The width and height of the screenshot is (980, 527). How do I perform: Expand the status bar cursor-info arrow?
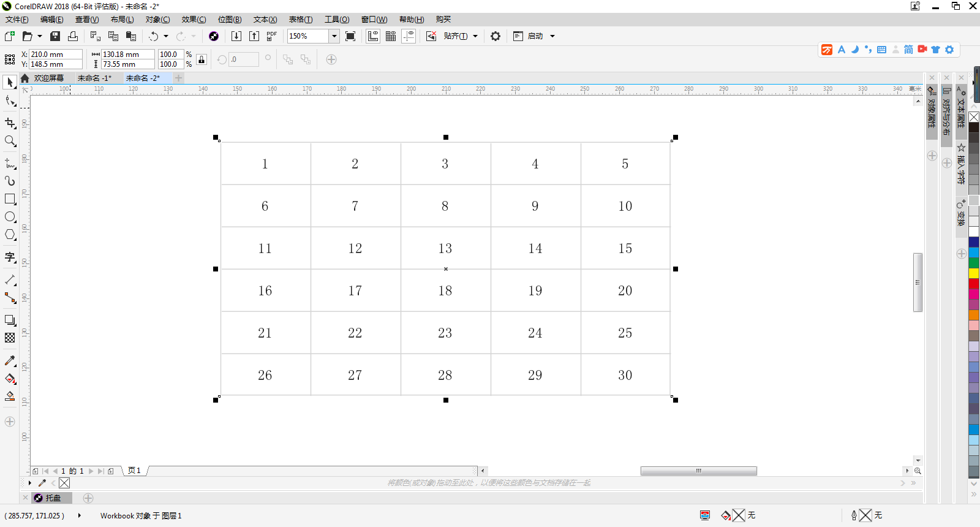click(x=80, y=515)
